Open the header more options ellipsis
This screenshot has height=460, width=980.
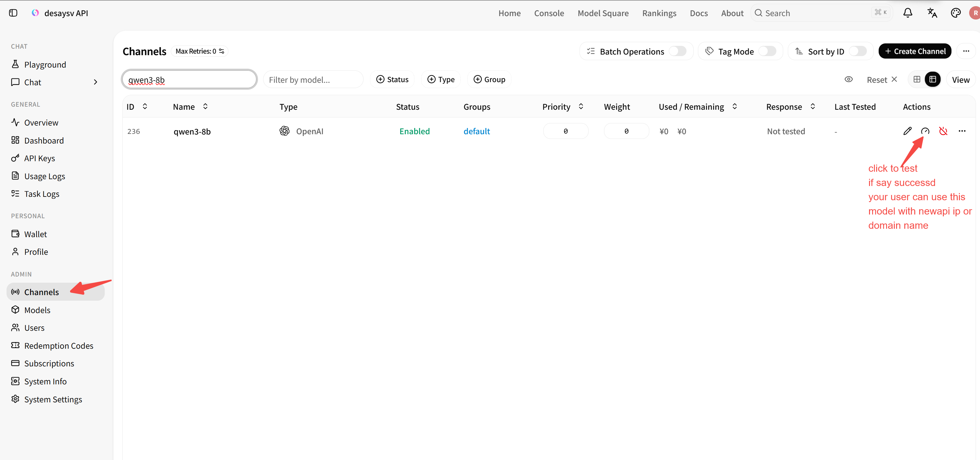966,51
